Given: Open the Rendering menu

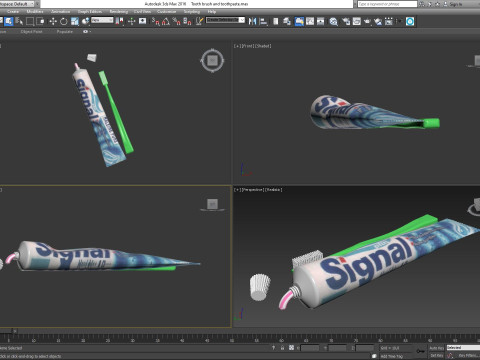Looking at the screenshot, I should coord(119,12).
